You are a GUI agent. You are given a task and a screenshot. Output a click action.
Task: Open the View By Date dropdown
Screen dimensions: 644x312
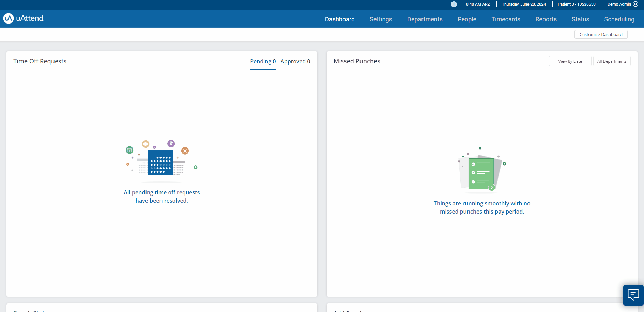click(570, 61)
